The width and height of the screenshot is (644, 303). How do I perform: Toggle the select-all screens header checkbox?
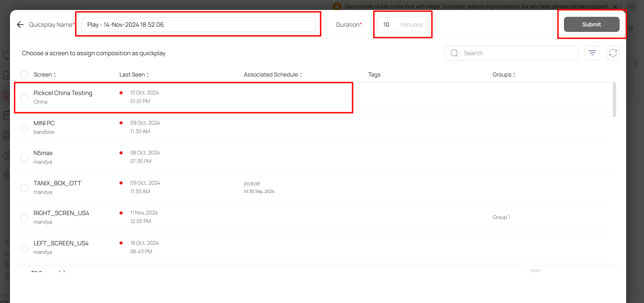pyautogui.click(x=24, y=75)
